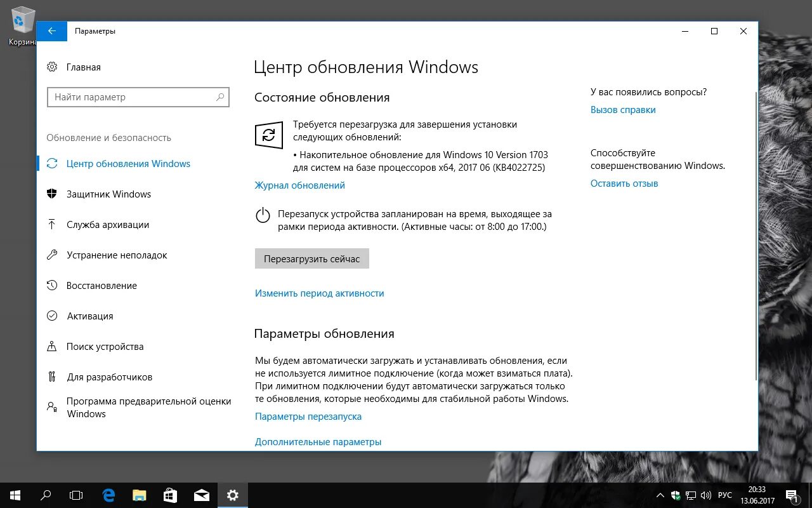Viewport: 812px width, 508px height.
Task: Click Центр обновления Windows page heading
Action: pyautogui.click(x=366, y=67)
